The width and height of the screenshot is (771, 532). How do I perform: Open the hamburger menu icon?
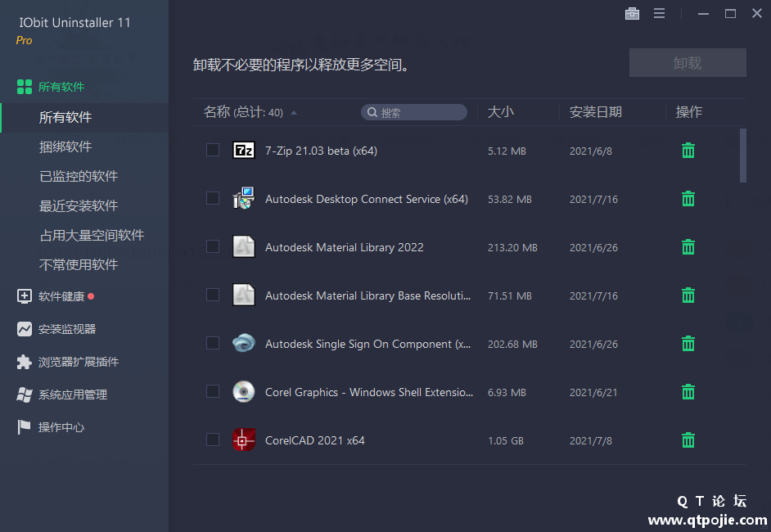tap(659, 13)
